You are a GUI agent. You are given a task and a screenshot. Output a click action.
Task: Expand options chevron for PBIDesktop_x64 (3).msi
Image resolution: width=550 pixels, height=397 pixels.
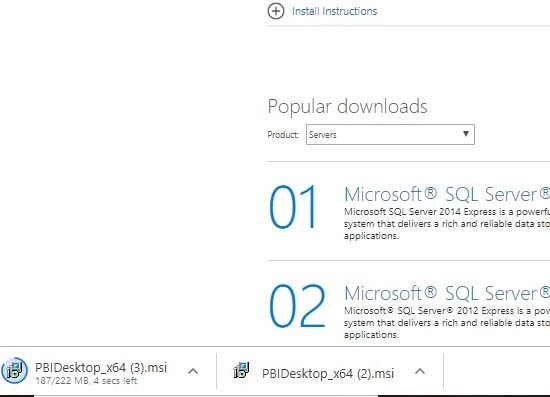(193, 371)
